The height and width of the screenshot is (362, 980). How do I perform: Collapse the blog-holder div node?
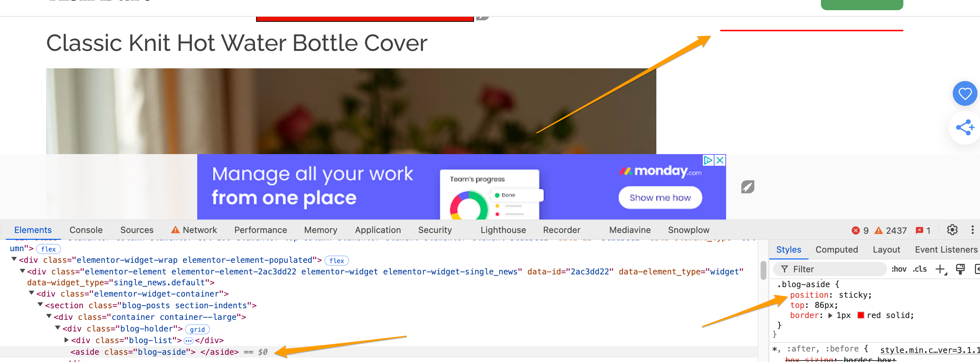click(x=57, y=328)
